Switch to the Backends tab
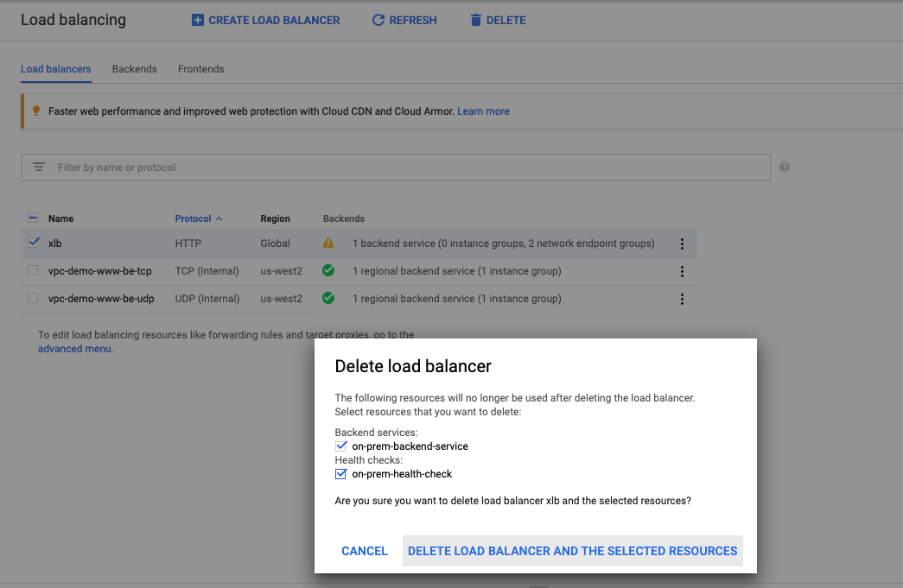 click(x=135, y=69)
